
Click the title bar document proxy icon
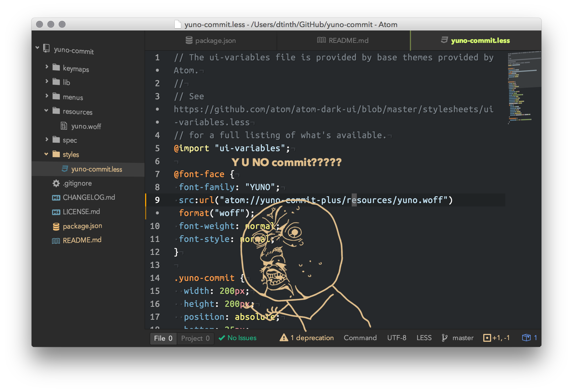(178, 25)
